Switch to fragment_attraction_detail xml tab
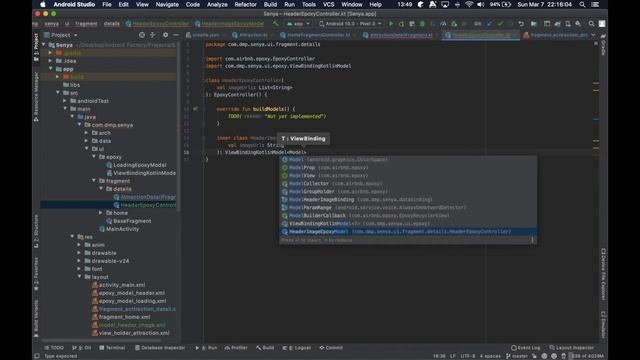 (556, 35)
